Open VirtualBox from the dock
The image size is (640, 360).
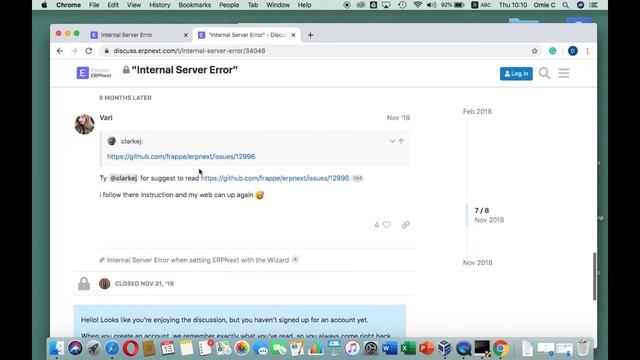[444, 348]
